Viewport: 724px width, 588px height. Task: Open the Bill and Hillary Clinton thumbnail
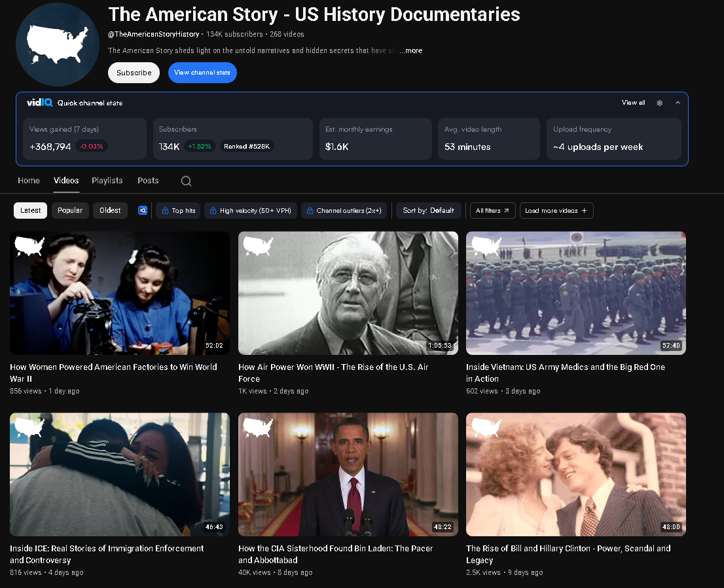[576, 475]
